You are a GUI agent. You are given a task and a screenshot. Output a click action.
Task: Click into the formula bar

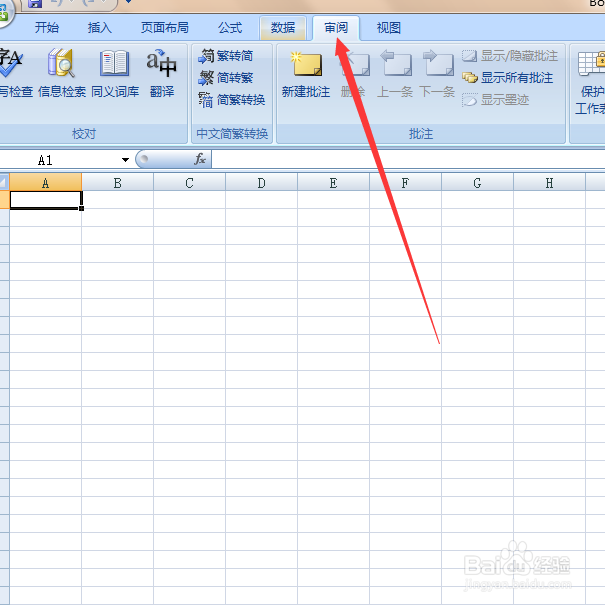[x=408, y=159]
